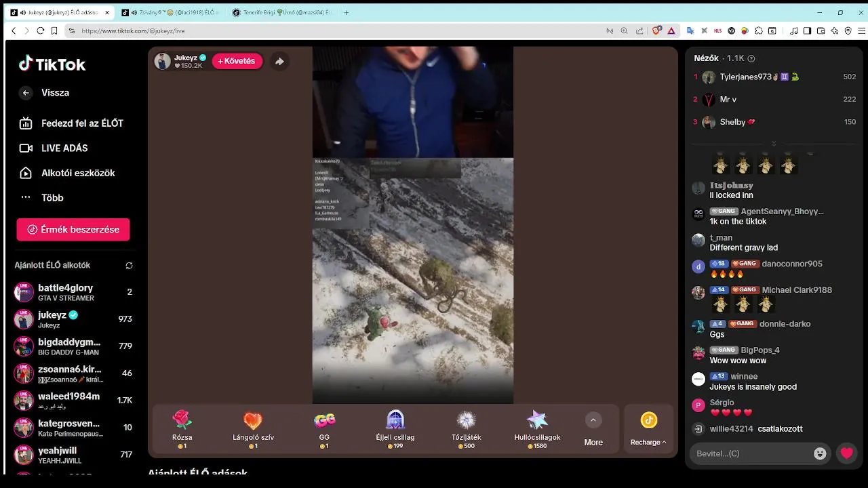This screenshot has height=488, width=868.
Task: Open the emoji picker in chat
Action: point(820,453)
